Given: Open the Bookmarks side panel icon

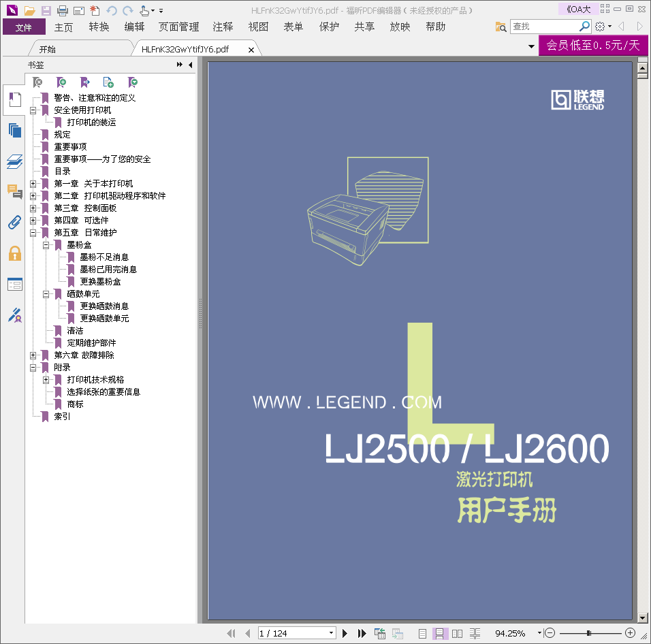Looking at the screenshot, I should point(15,100).
